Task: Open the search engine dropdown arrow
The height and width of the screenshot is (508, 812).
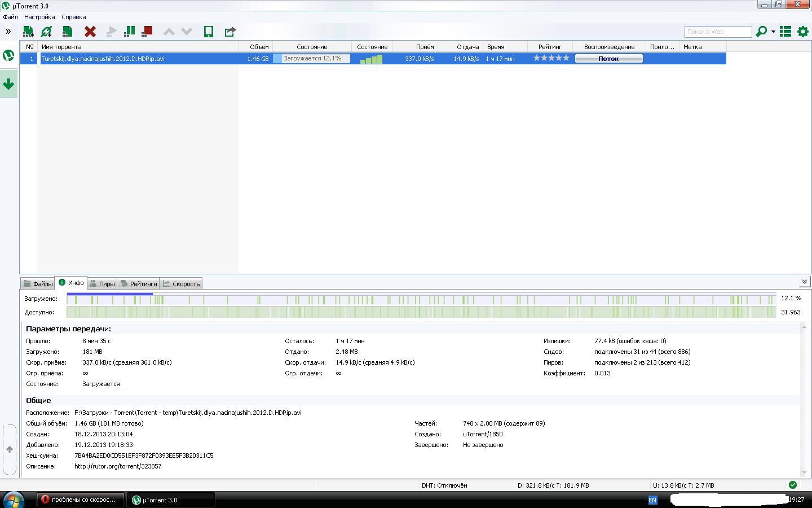Action: [x=773, y=32]
